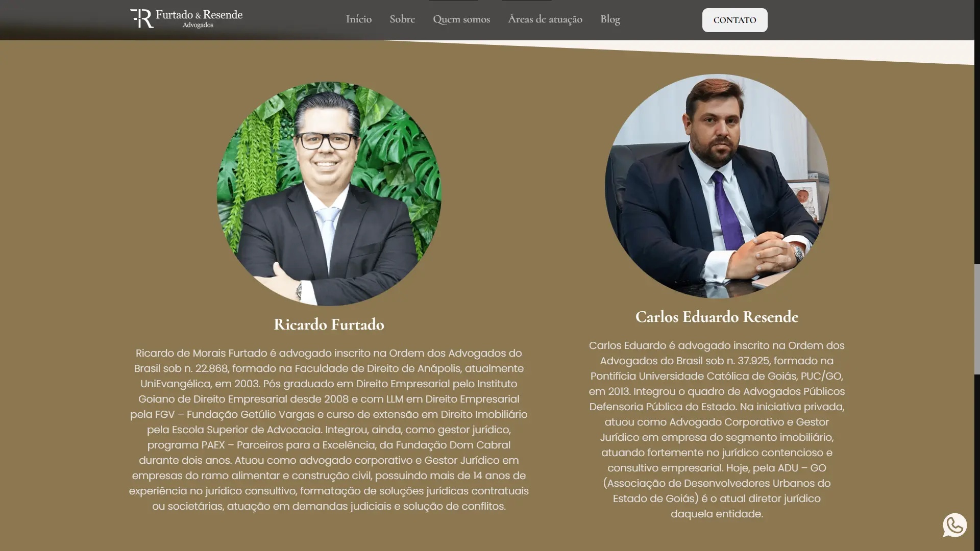Click Carlos Eduardo's biography paragraph
Image resolution: width=980 pixels, height=551 pixels.
pos(717,430)
